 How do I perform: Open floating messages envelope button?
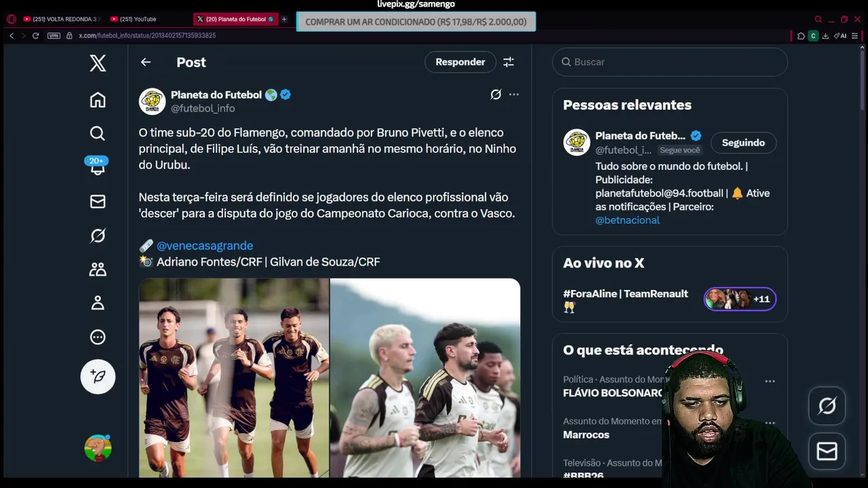[827, 451]
